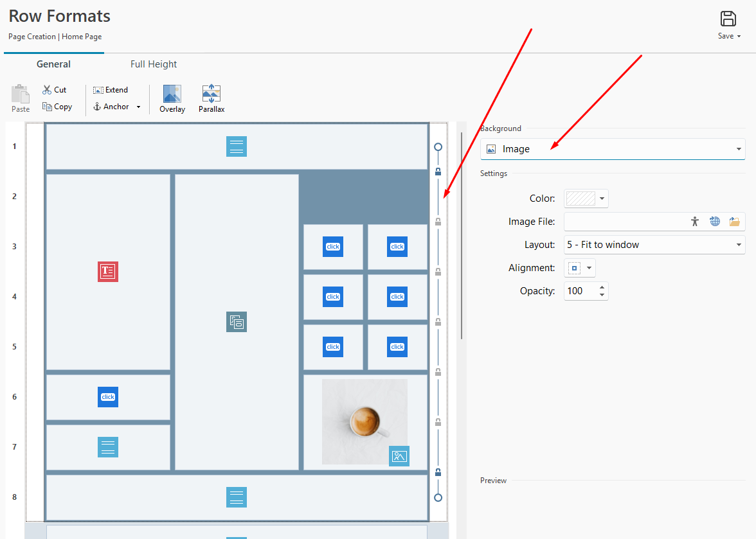Switch to the Full Height tab
This screenshot has width=756, height=539.
154,64
